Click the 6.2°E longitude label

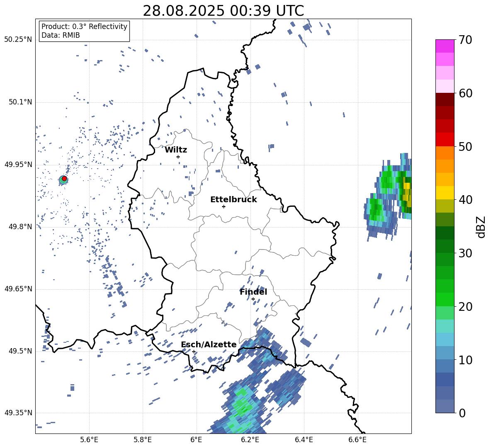coord(250,440)
